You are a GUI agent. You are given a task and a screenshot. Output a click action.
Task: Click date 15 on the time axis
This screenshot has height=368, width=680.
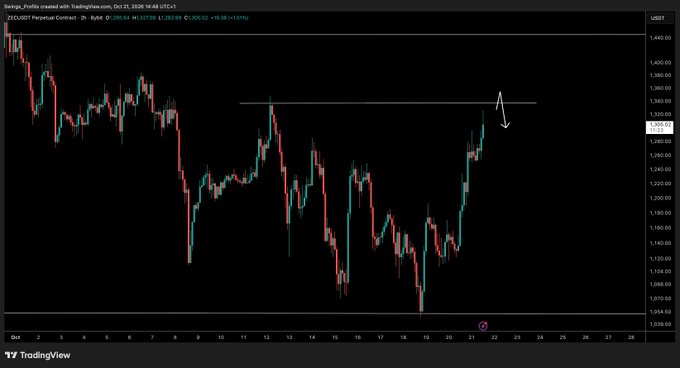pos(335,337)
